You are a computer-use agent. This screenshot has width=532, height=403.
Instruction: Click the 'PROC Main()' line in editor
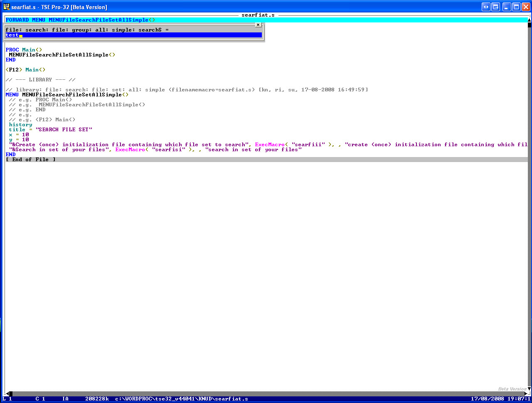point(24,50)
